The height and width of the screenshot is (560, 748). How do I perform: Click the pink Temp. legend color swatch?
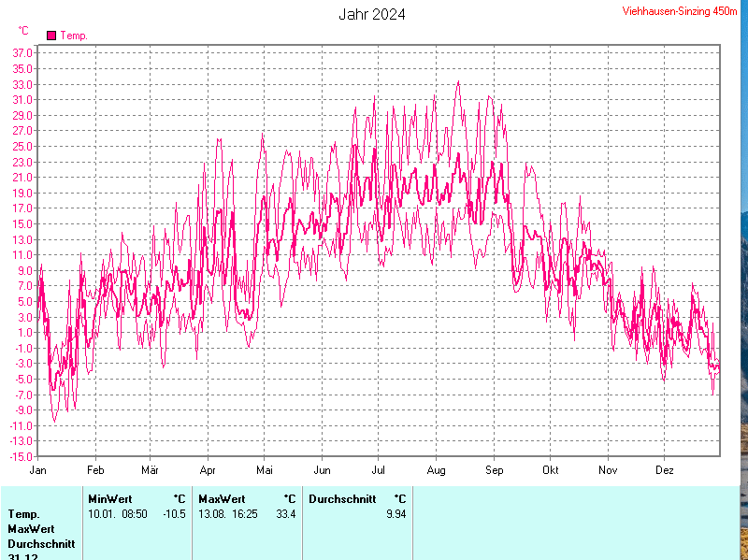click(51, 36)
